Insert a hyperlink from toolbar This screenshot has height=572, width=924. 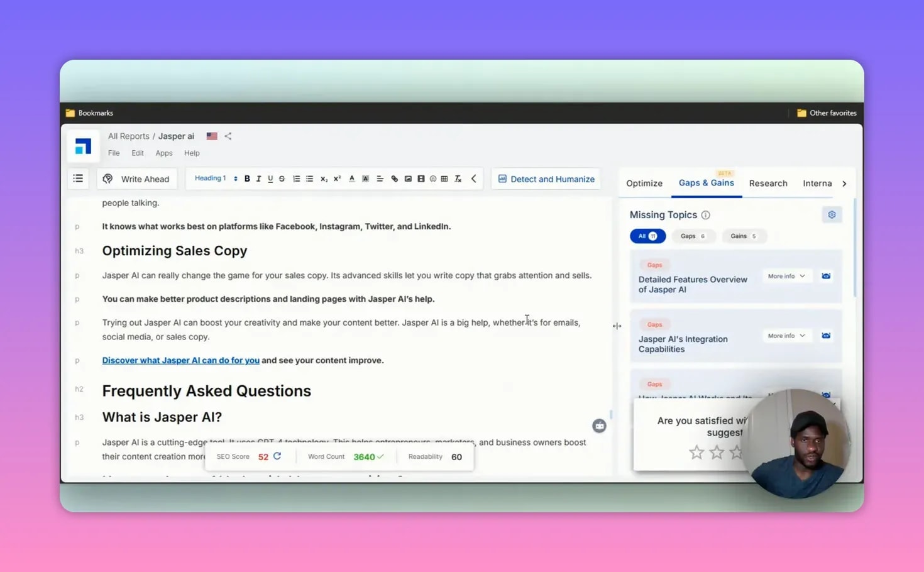click(x=394, y=179)
